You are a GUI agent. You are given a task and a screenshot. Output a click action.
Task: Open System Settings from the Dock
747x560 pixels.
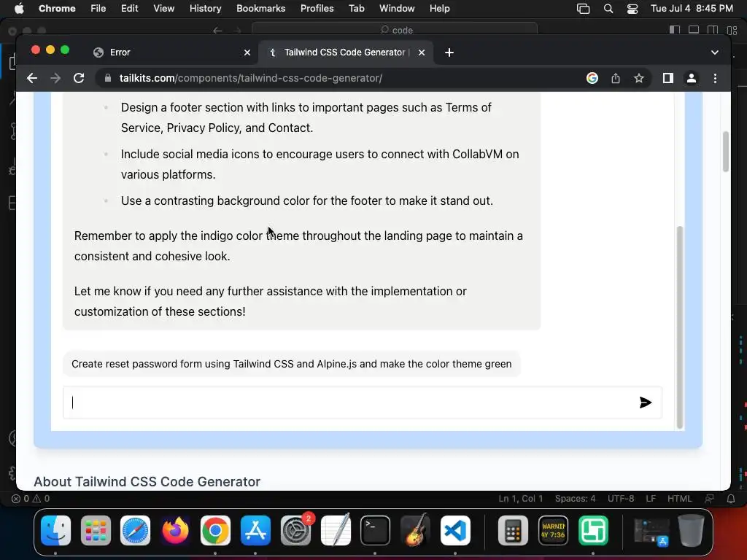click(x=295, y=531)
